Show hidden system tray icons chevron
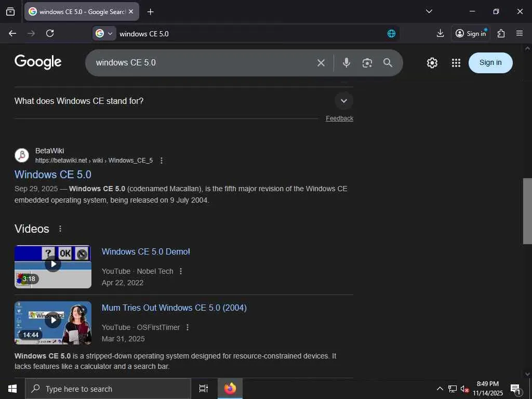532x399 pixels. tap(440, 389)
